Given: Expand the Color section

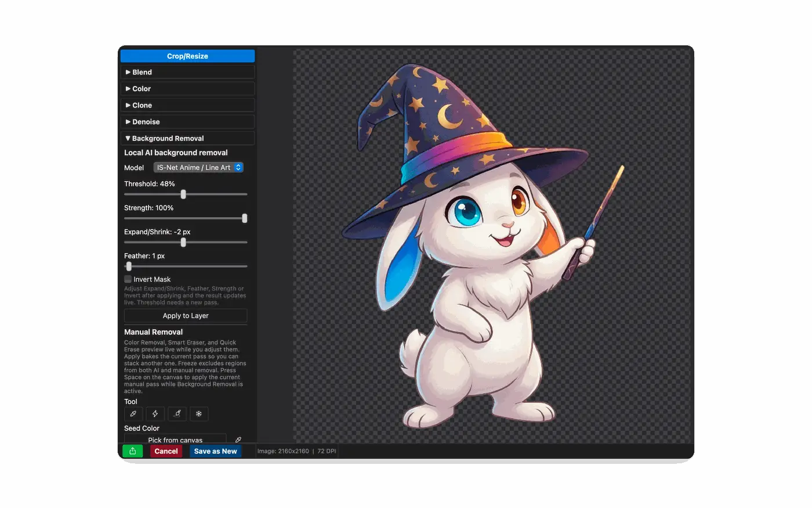Looking at the screenshot, I should pos(187,89).
